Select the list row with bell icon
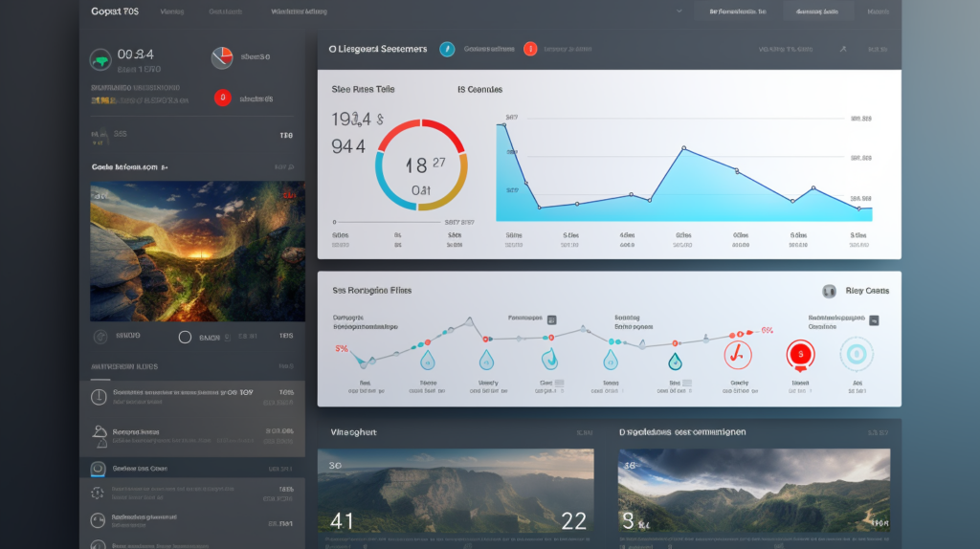This screenshot has height=549, width=980. [192, 435]
